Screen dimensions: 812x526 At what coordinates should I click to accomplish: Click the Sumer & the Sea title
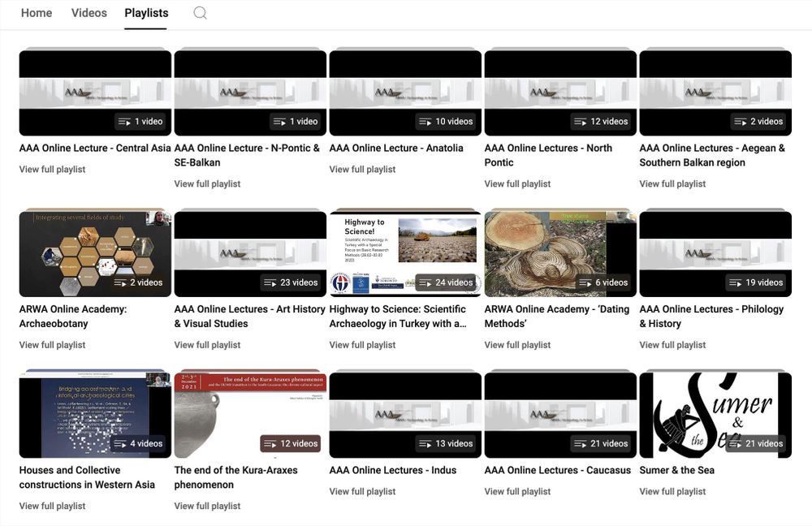[677, 470]
